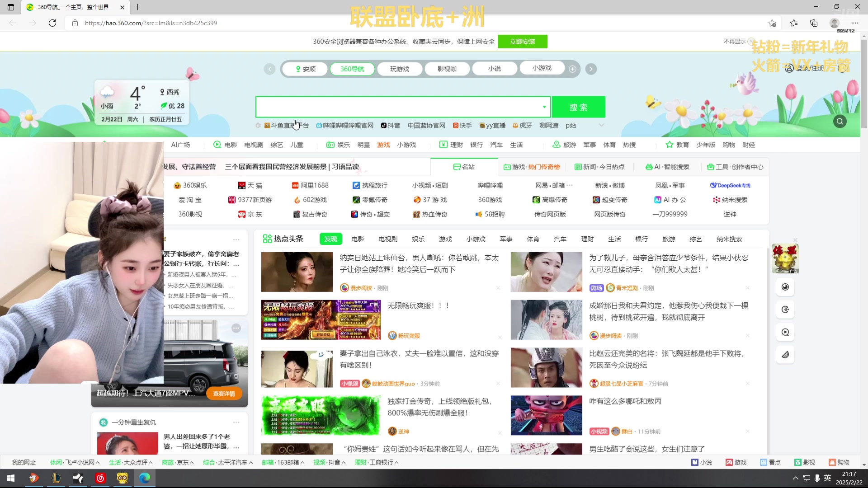Image resolution: width=868 pixels, height=488 pixels.
Task: Open Edge browser in taskbar
Action: coord(145,478)
